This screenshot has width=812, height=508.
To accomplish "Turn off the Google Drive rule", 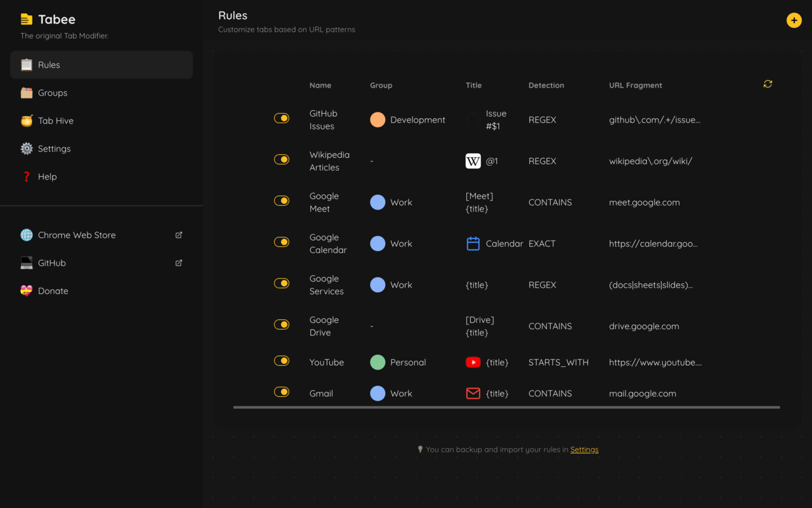I will click(282, 324).
